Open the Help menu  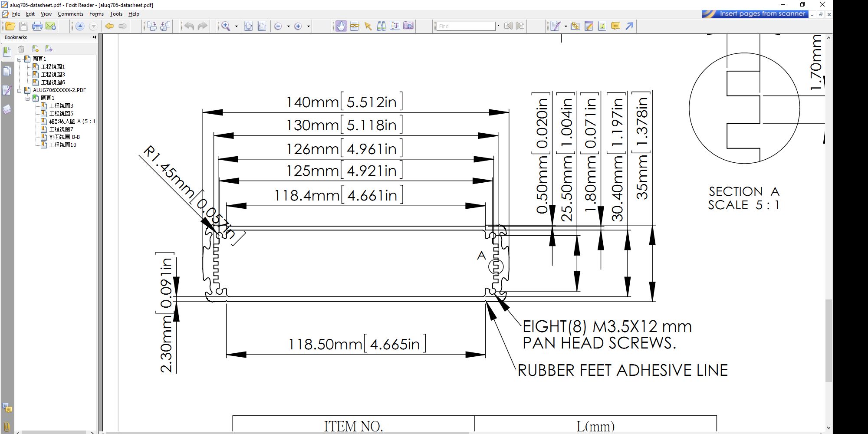[x=134, y=14]
